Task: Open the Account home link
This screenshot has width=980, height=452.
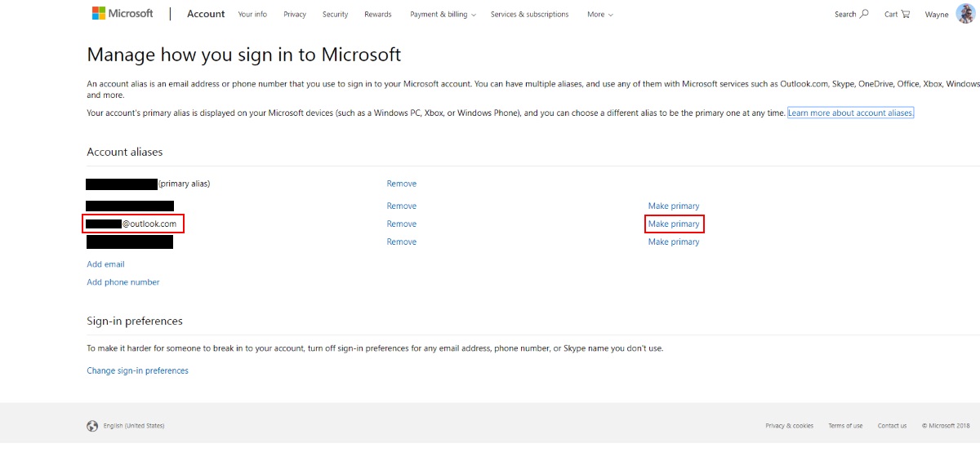Action: pos(206,14)
